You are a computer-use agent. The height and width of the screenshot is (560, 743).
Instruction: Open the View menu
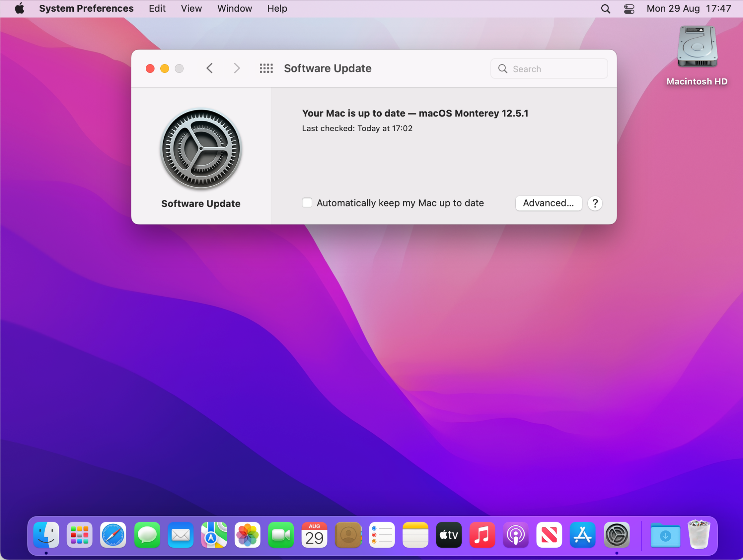191,8
